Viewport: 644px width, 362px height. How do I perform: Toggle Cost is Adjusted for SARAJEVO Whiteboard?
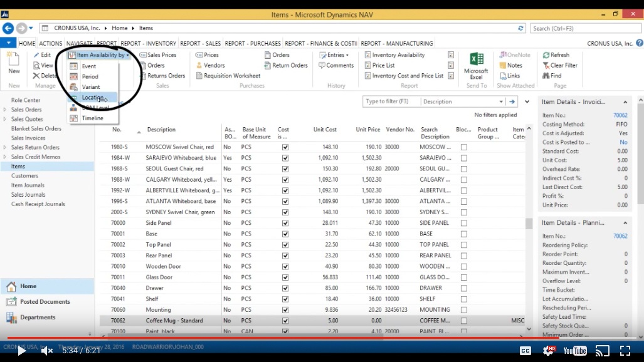coord(285,158)
